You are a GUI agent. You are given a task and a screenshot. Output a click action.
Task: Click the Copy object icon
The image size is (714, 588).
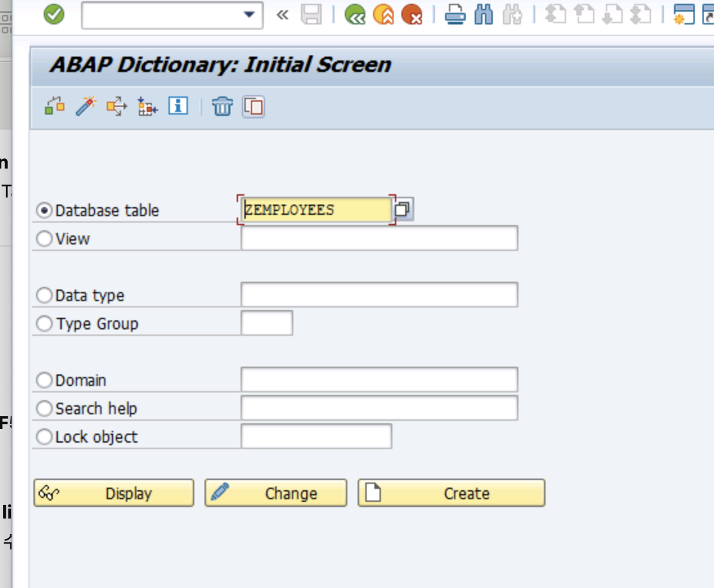[253, 107]
